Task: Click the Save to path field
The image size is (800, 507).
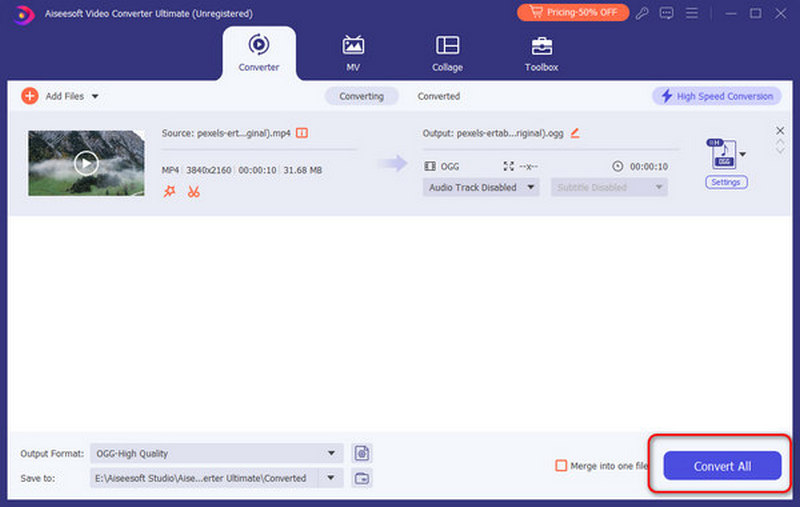Action: point(204,478)
